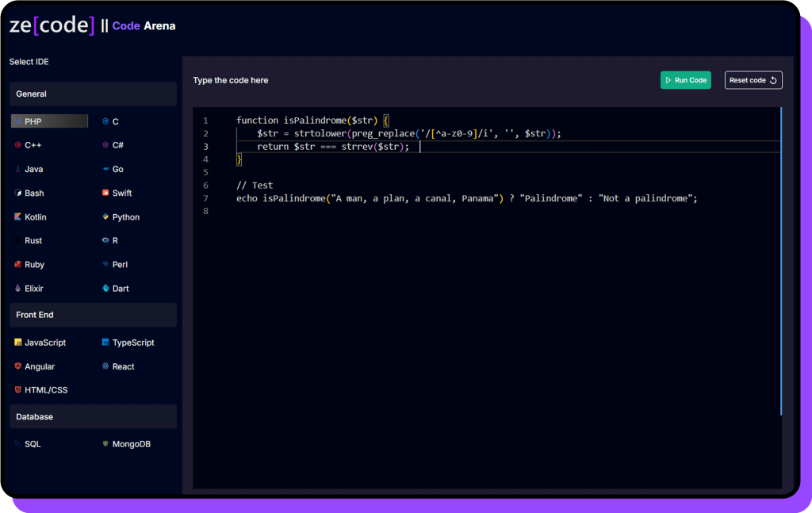Switch to the Rust IDE option
The width and height of the screenshot is (812, 513).
tap(33, 241)
